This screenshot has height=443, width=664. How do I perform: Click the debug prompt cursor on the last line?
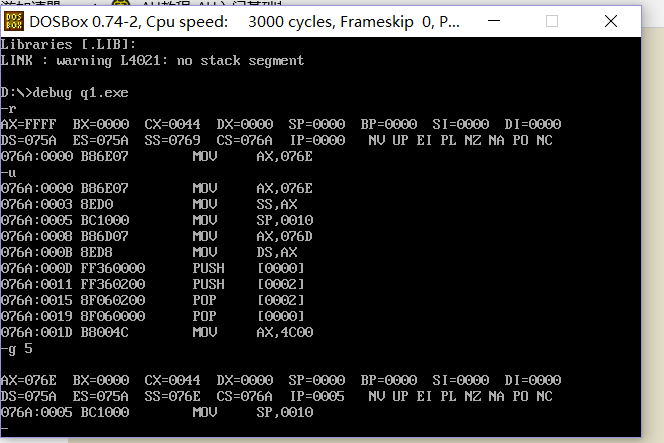4,429
